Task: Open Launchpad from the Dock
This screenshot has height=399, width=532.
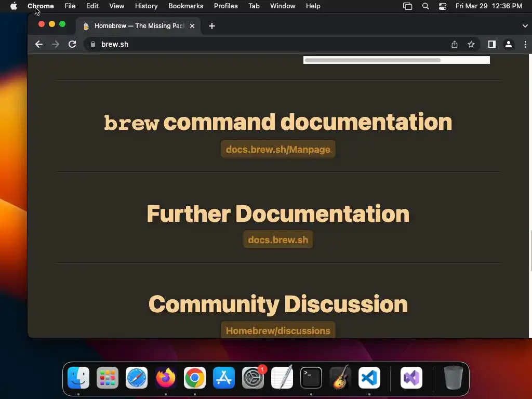Action: tap(108, 378)
